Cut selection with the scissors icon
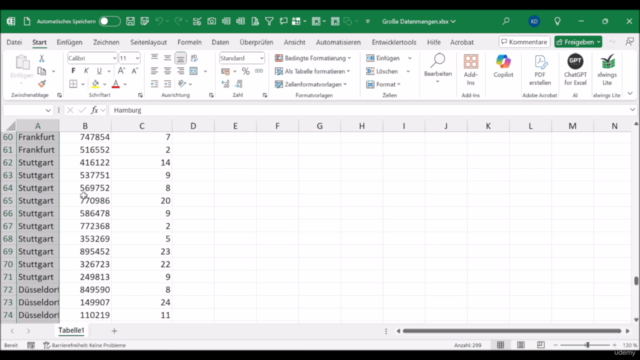The width and height of the screenshot is (640, 360). (x=42, y=58)
